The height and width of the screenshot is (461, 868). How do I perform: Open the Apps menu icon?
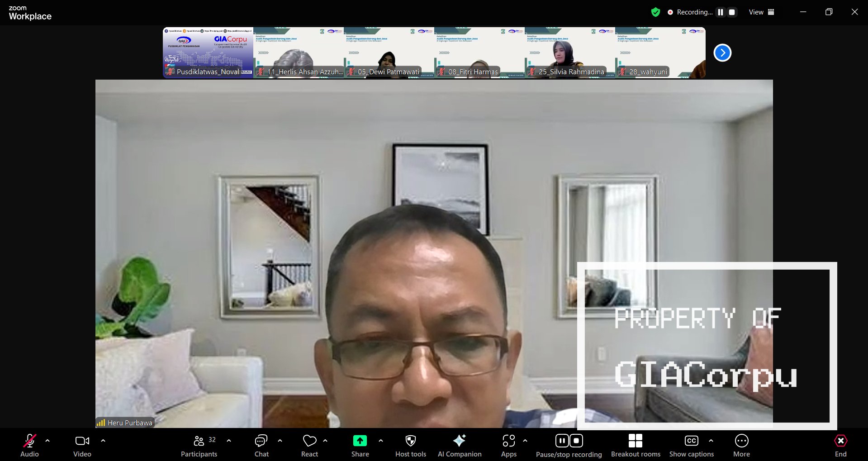point(508,441)
